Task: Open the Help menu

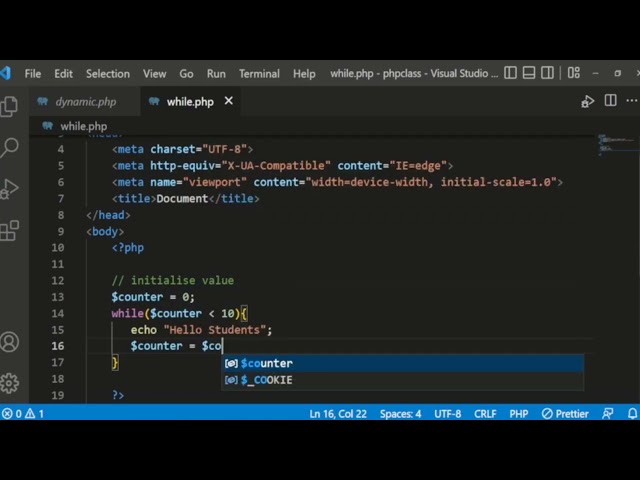Action: click(304, 74)
